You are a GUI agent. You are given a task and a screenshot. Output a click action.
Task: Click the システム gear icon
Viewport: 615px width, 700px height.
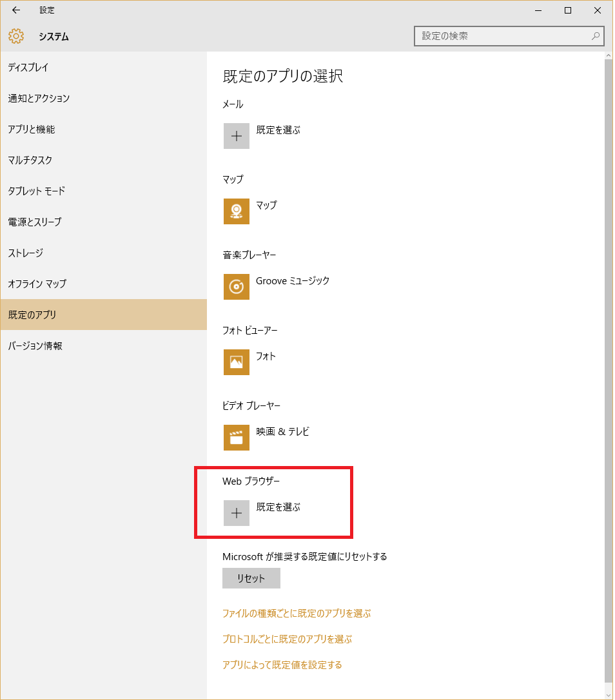(16, 36)
